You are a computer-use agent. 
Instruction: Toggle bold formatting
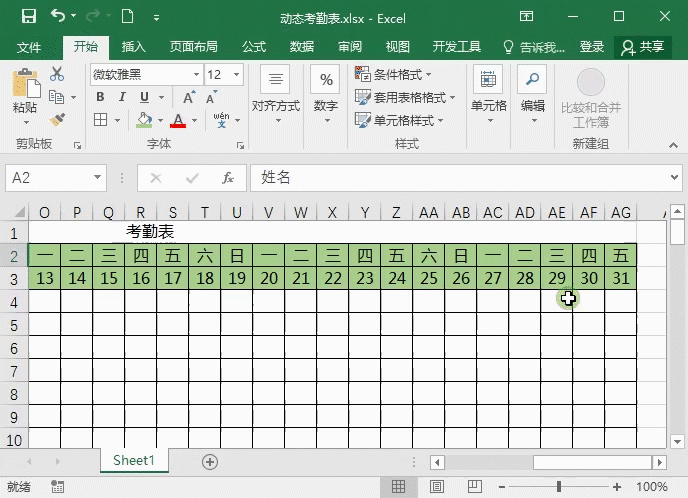(x=100, y=97)
